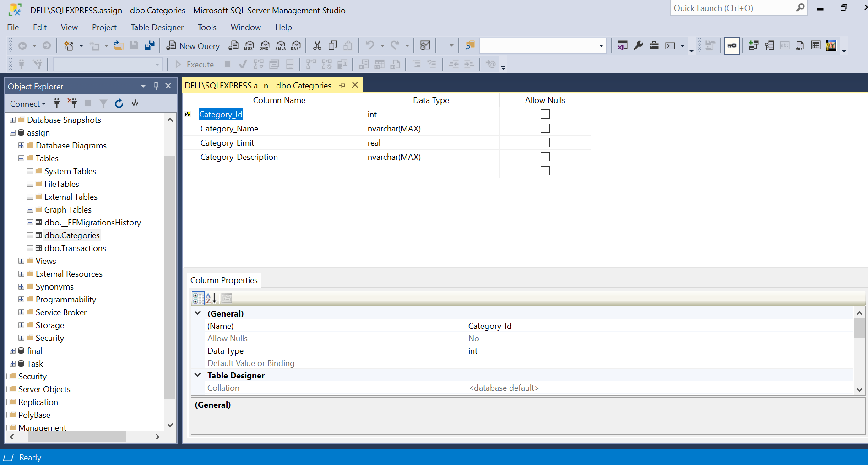Click the New Project icon

tap(69, 46)
